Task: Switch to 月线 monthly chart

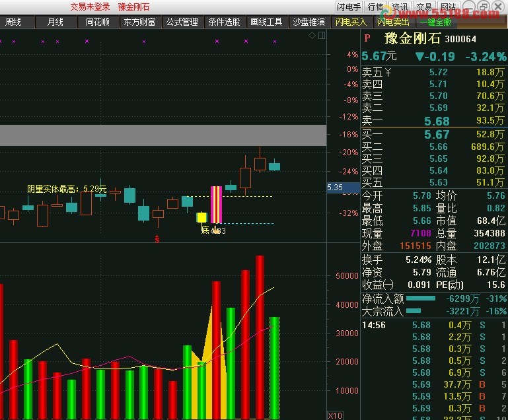Action: pos(55,22)
